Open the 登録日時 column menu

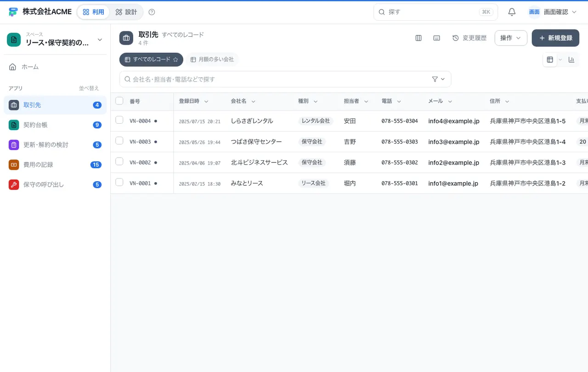tap(206, 102)
